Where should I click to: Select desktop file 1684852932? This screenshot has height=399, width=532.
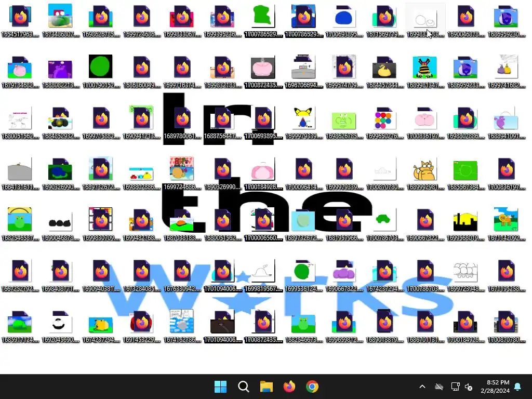coord(60,123)
